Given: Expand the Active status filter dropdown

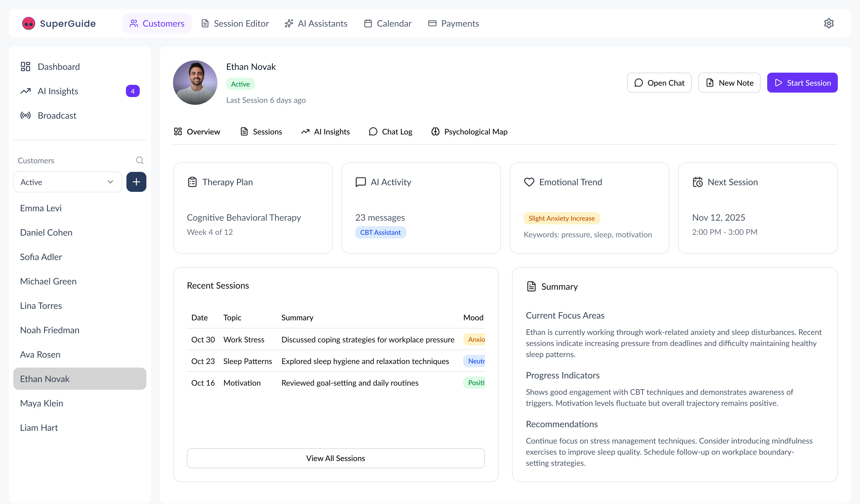Looking at the screenshot, I should coord(68,182).
